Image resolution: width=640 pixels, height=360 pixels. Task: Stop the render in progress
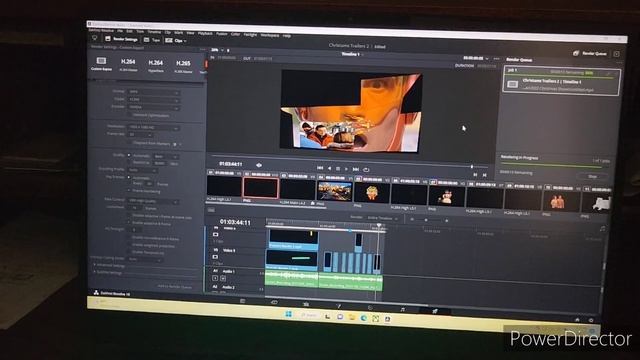click(x=593, y=176)
